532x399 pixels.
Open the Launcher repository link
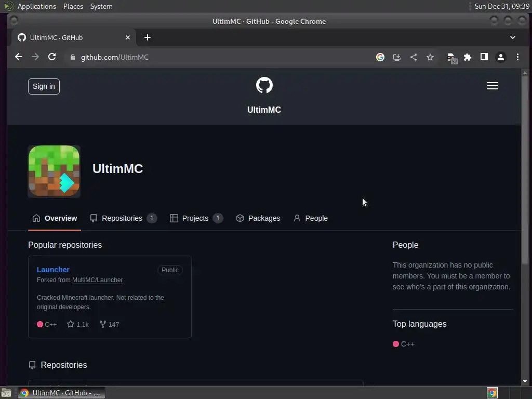click(x=53, y=270)
